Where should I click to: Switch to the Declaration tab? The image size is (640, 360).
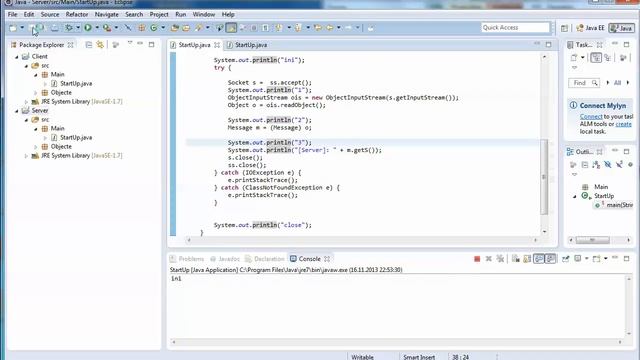[x=264, y=259]
